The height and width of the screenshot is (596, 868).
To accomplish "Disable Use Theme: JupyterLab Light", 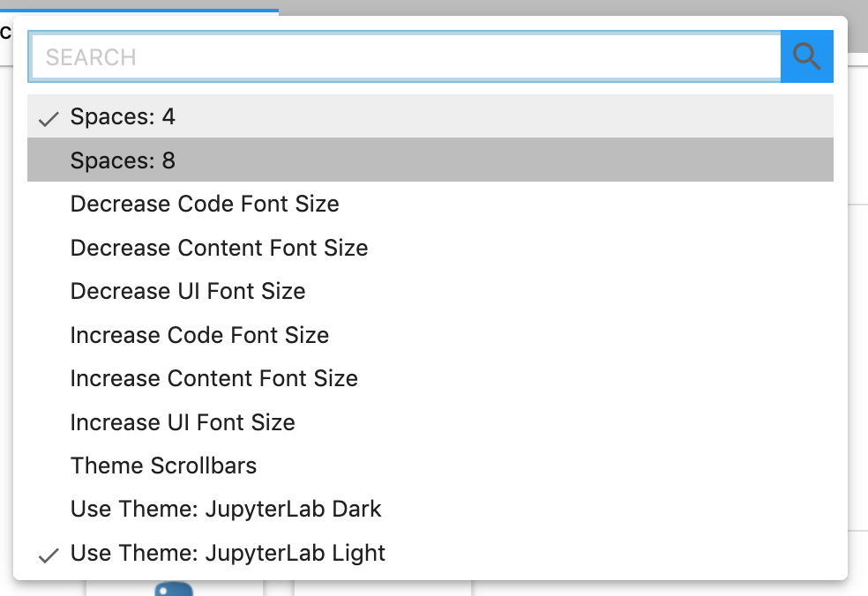I will click(x=227, y=553).
